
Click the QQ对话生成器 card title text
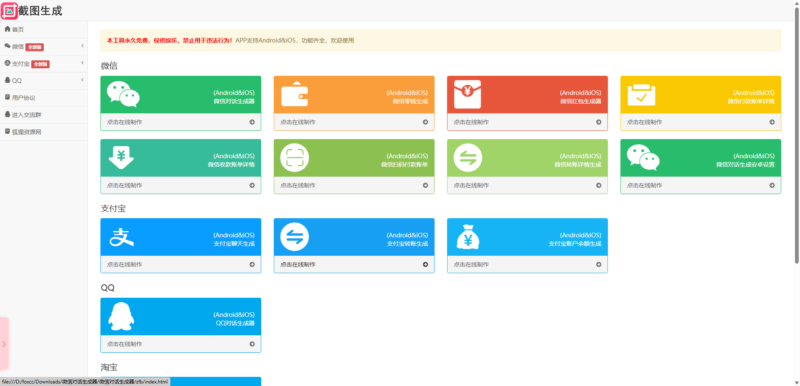pos(235,323)
